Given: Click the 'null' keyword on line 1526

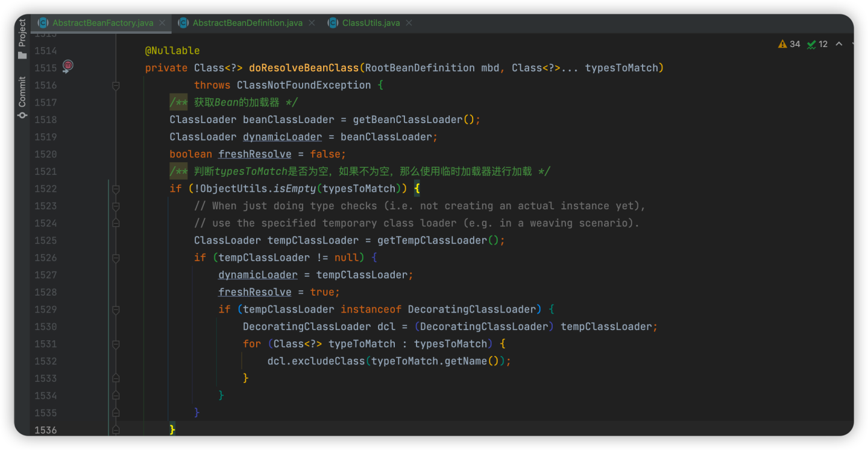Looking at the screenshot, I should pos(347,258).
